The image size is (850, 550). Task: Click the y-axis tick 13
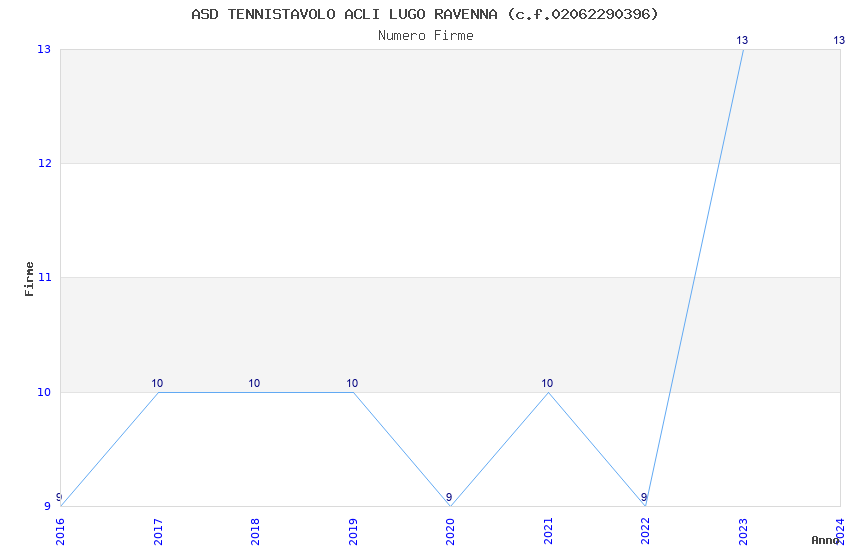point(44,49)
